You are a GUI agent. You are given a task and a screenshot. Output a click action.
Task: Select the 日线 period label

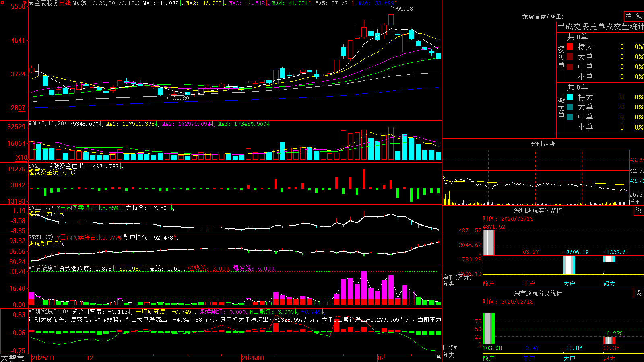[x=65, y=3]
